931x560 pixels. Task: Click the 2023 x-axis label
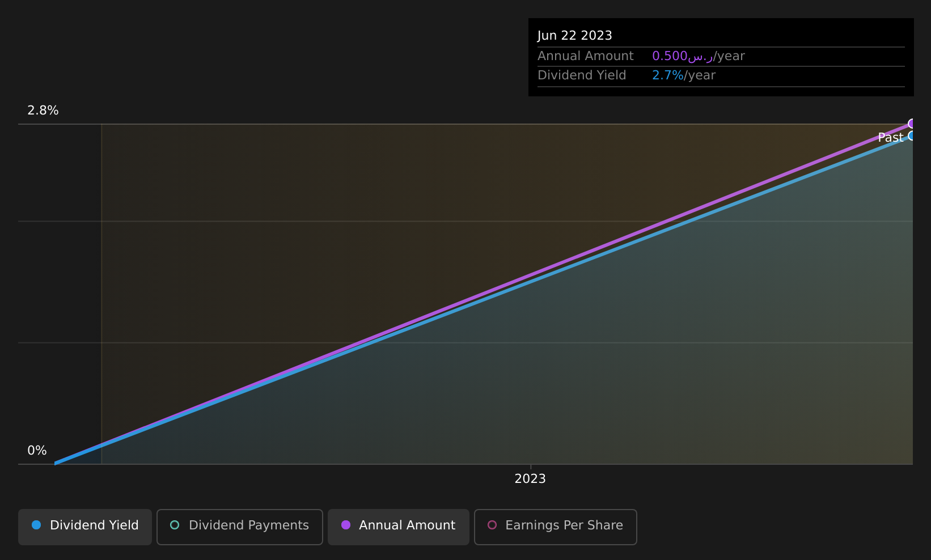pyautogui.click(x=530, y=479)
